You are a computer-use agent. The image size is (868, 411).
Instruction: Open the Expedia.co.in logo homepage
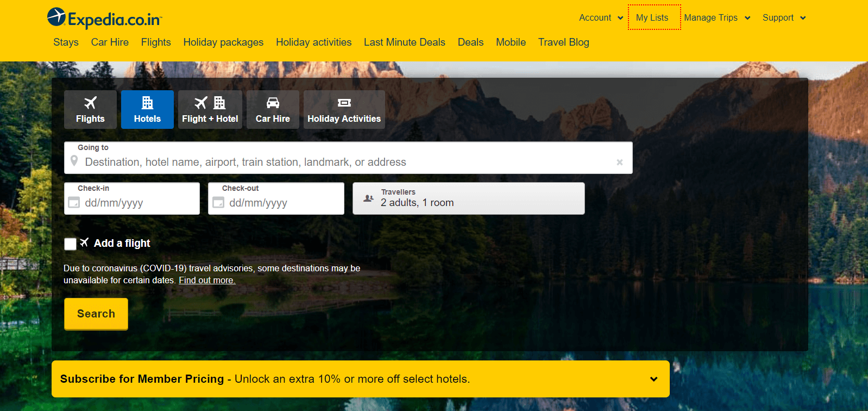pos(104,18)
